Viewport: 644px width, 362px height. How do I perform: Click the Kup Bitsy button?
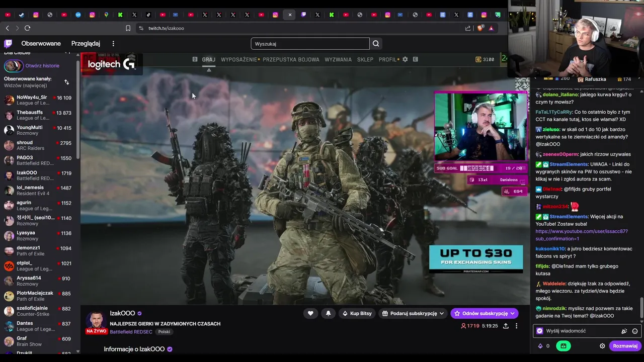pos(357,313)
